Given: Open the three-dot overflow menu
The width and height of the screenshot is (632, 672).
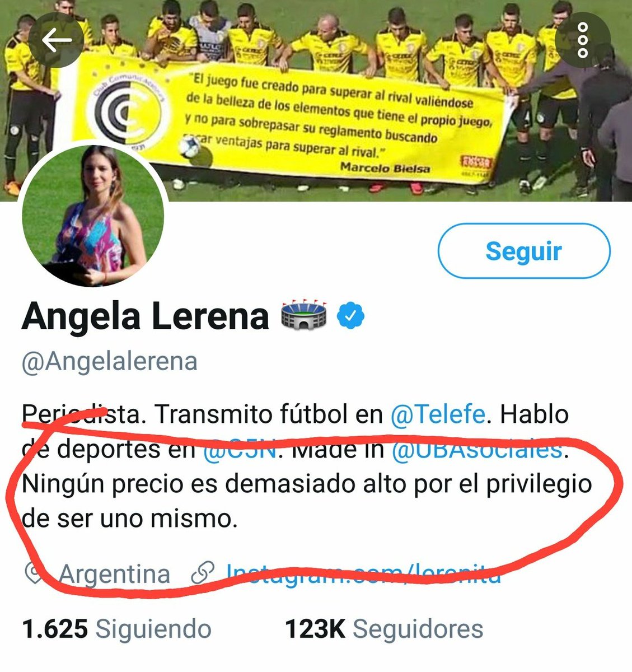Looking at the screenshot, I should tap(583, 40).
